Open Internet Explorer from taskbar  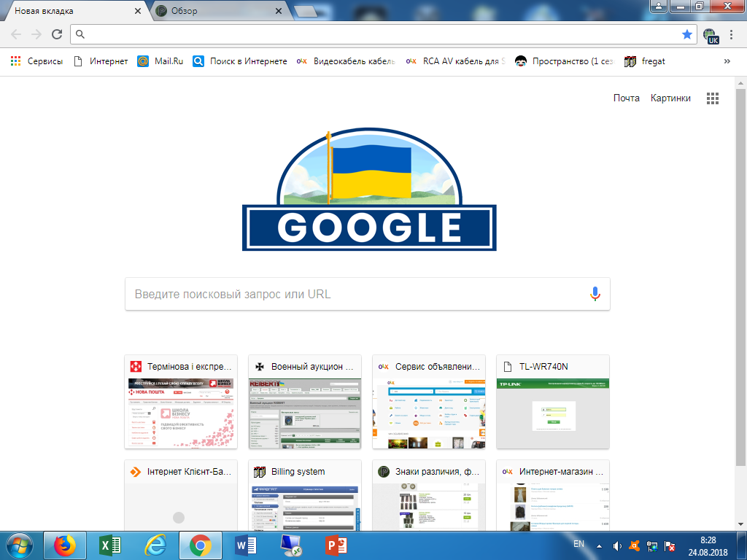[155, 545]
